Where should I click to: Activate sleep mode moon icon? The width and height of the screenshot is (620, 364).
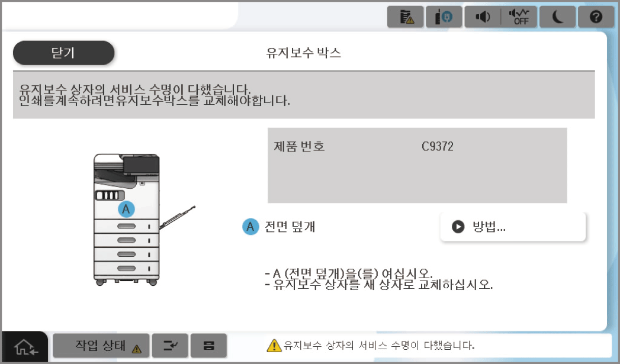click(x=557, y=17)
